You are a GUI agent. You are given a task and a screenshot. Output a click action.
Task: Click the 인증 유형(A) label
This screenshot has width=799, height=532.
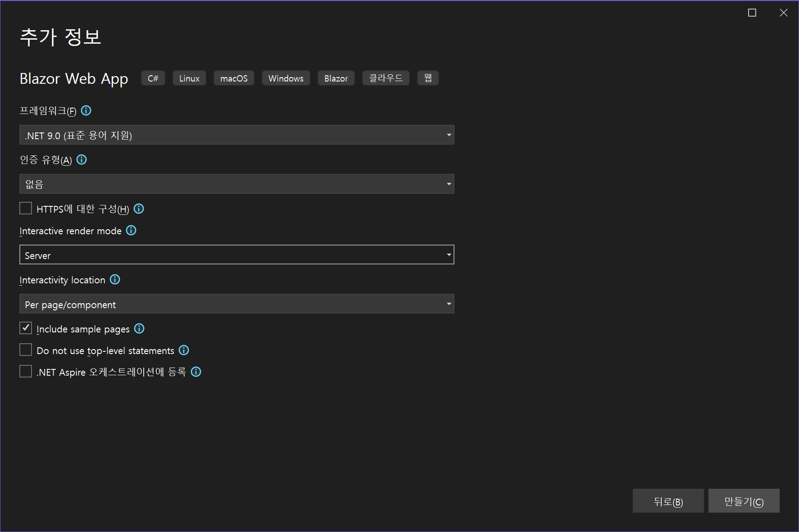[45, 160]
